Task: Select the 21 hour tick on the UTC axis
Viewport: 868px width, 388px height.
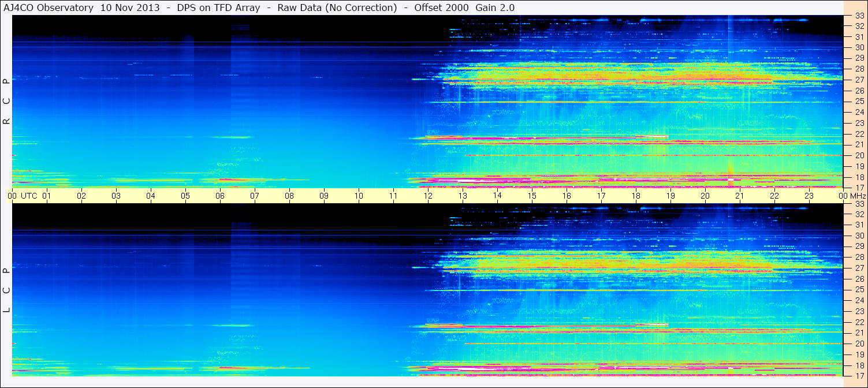Action: point(740,196)
